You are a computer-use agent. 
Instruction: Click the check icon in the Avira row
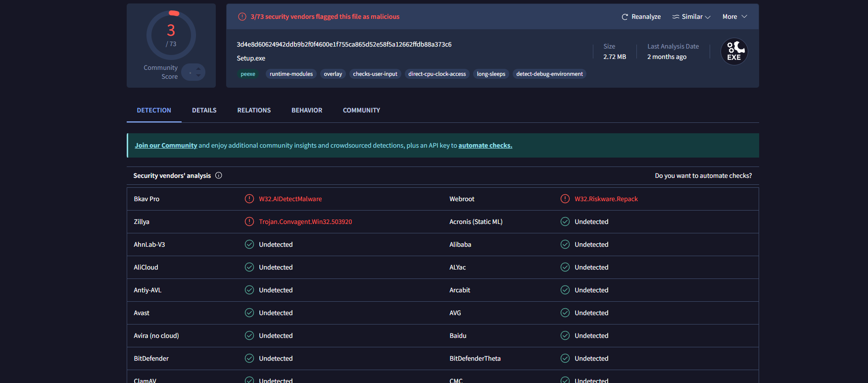[x=249, y=335]
